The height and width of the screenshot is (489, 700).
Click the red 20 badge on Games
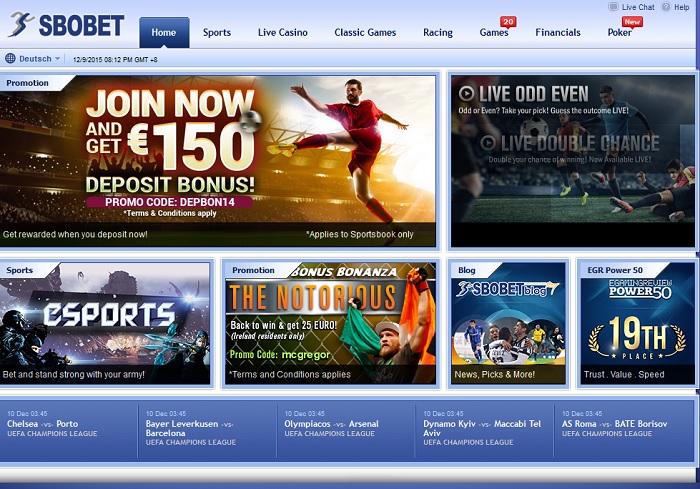(508, 21)
